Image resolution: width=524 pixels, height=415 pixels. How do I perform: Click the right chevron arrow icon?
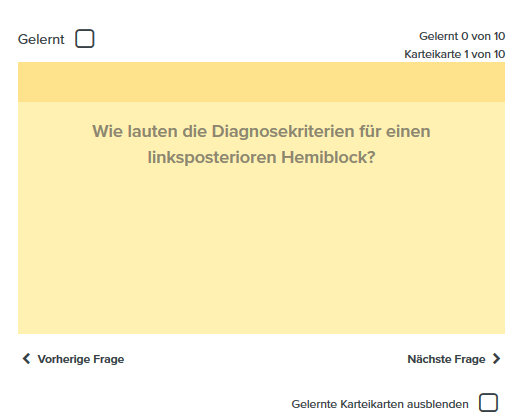(x=497, y=359)
